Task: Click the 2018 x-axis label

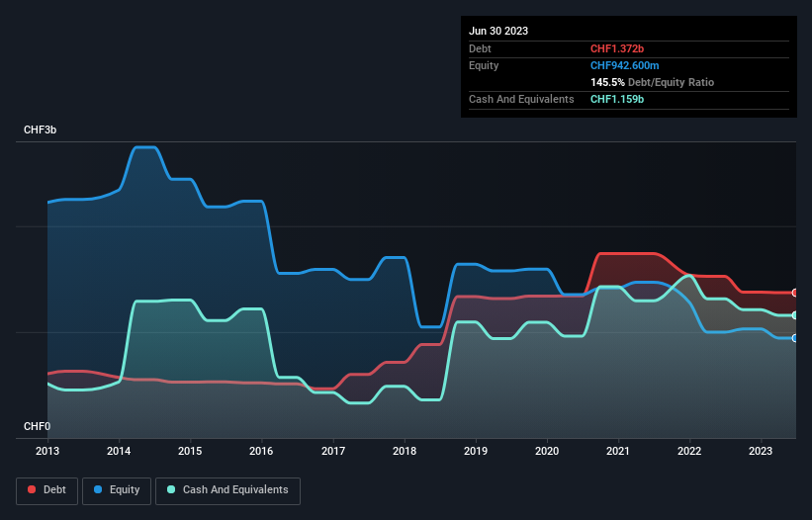Action: click(405, 451)
